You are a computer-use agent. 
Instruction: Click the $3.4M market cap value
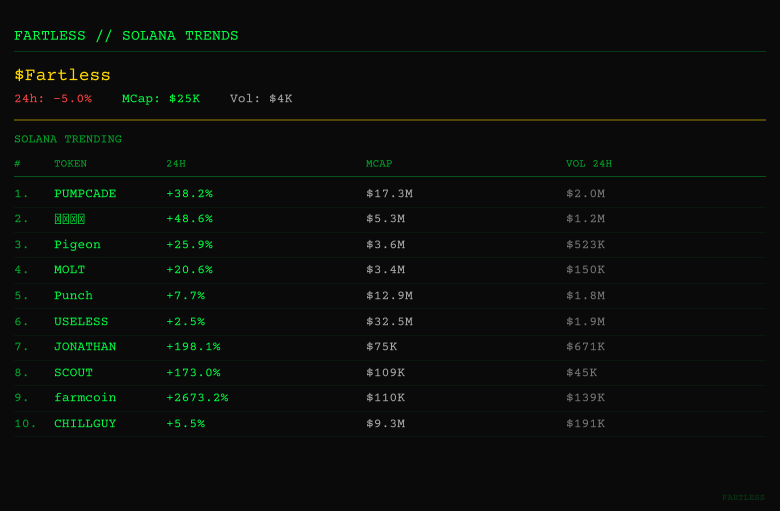click(386, 270)
